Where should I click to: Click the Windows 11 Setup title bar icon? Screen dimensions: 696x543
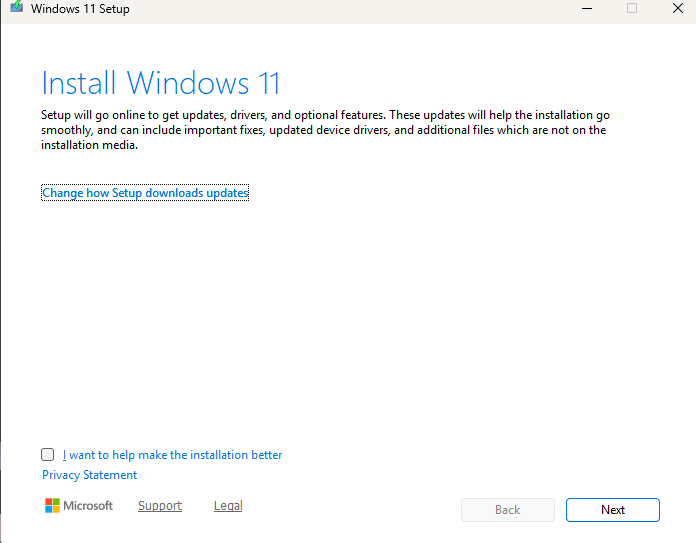tap(15, 9)
